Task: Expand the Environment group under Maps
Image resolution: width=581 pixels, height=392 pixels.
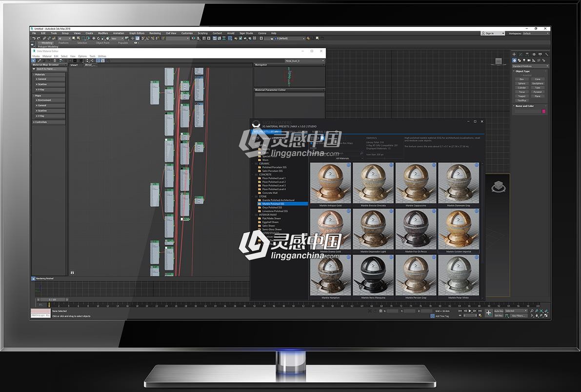Action: pyautogui.click(x=49, y=100)
